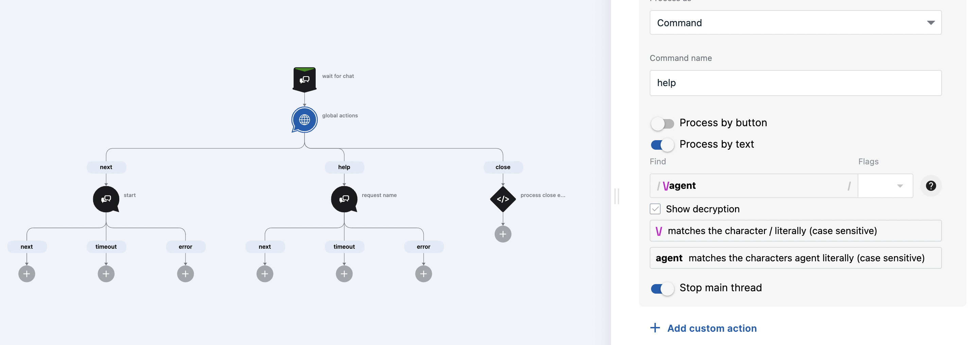Add step under start's timeout branch
This screenshot has width=980, height=345.
pyautogui.click(x=106, y=274)
